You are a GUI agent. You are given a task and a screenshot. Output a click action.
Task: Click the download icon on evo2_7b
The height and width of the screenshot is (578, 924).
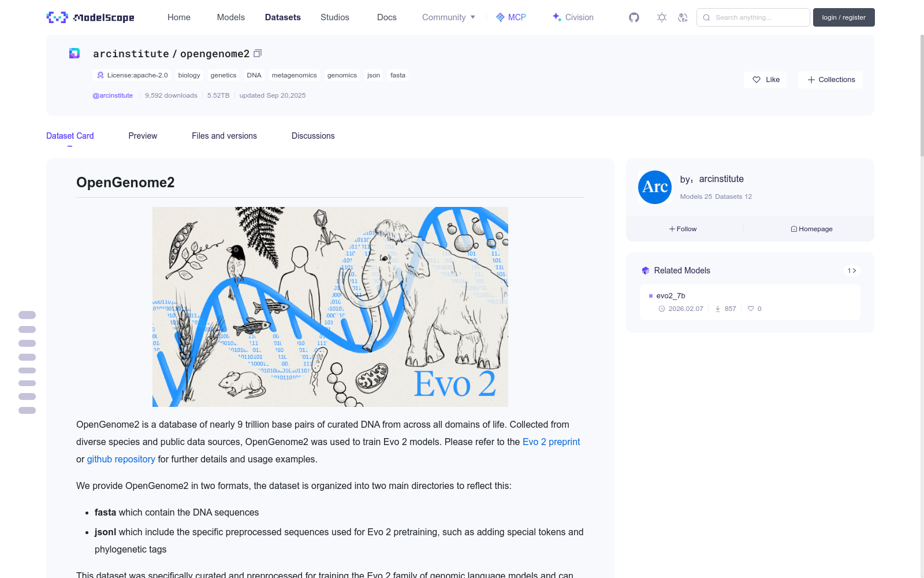(718, 309)
